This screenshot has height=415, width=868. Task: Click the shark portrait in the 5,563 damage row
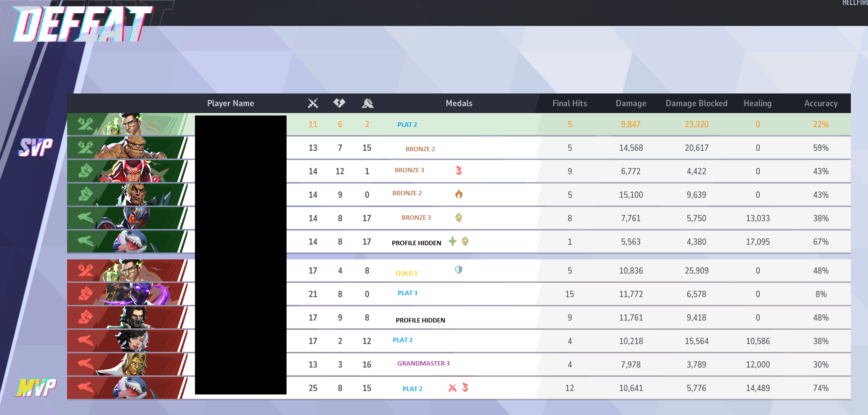[130, 241]
